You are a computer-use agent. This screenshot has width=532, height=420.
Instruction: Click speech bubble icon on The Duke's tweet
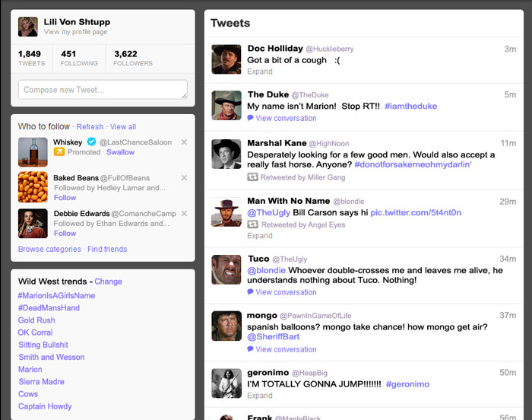pos(250,118)
